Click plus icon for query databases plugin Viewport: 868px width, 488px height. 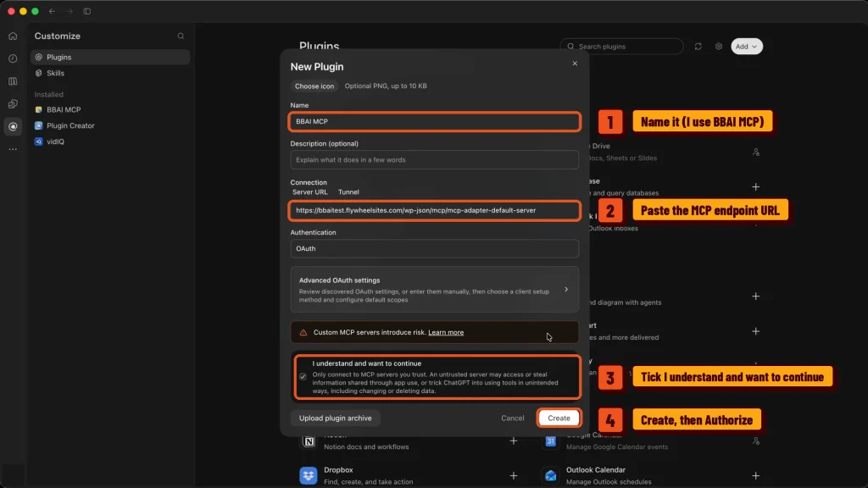(x=755, y=187)
